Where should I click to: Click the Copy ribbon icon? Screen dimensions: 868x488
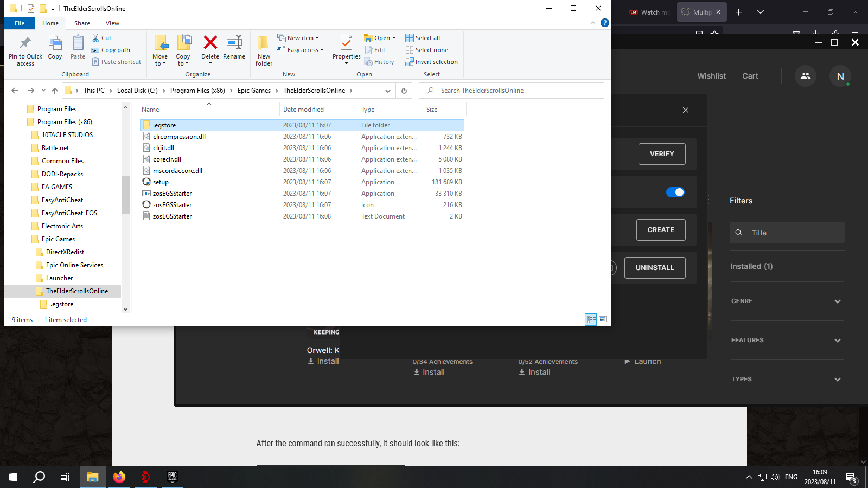[x=55, y=43]
